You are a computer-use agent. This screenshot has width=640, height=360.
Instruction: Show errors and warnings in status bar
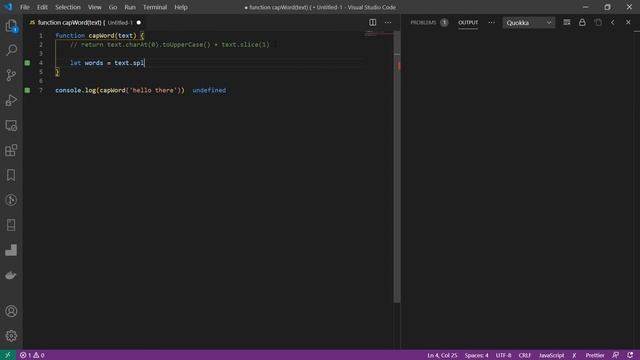32,355
